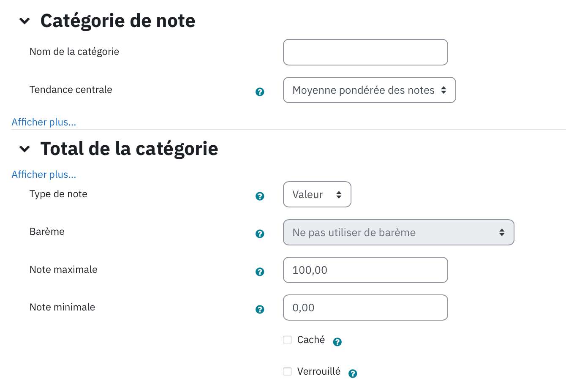Show help icon next to Verrouillé
Image resolution: width=566 pixels, height=392 pixels.
[x=353, y=373]
